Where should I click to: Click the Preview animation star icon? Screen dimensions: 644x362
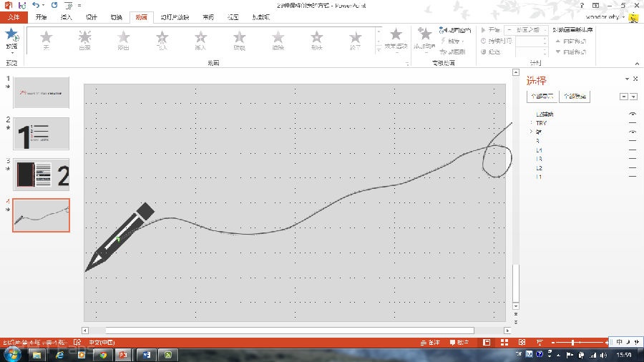point(11,35)
